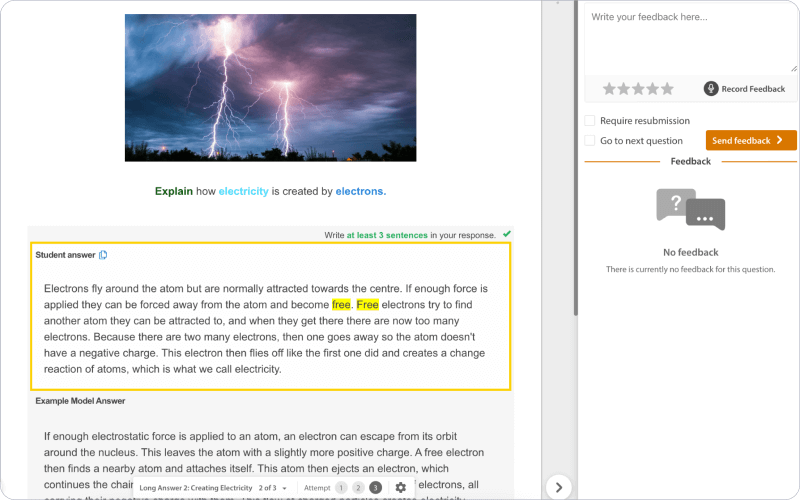Click the no-feedback speech bubble icon

(x=690, y=209)
